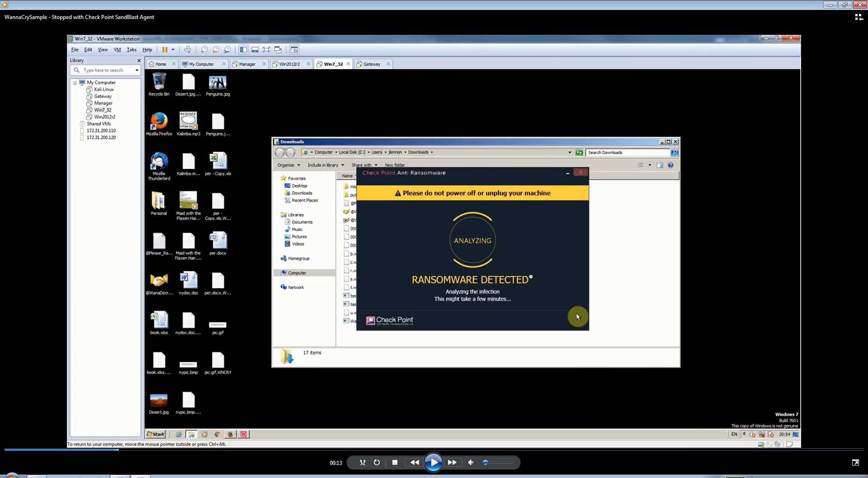
Task: Turn on shuffle in media player
Action: tap(363, 463)
